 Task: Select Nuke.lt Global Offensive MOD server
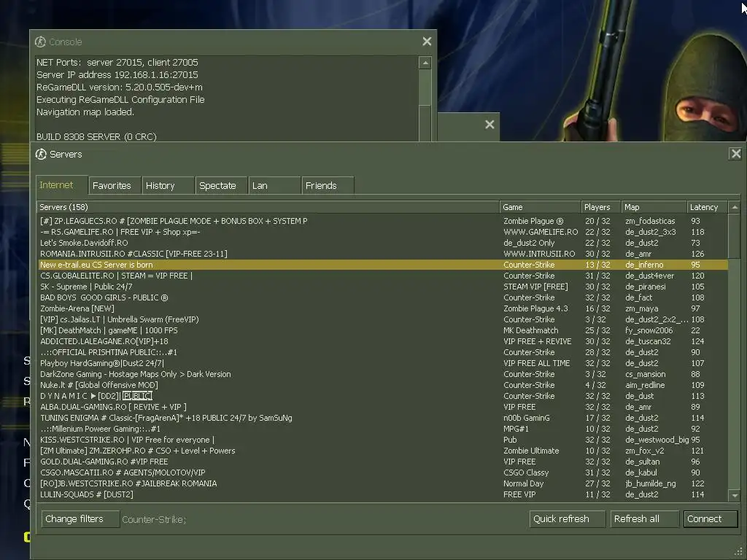[x=383, y=385]
